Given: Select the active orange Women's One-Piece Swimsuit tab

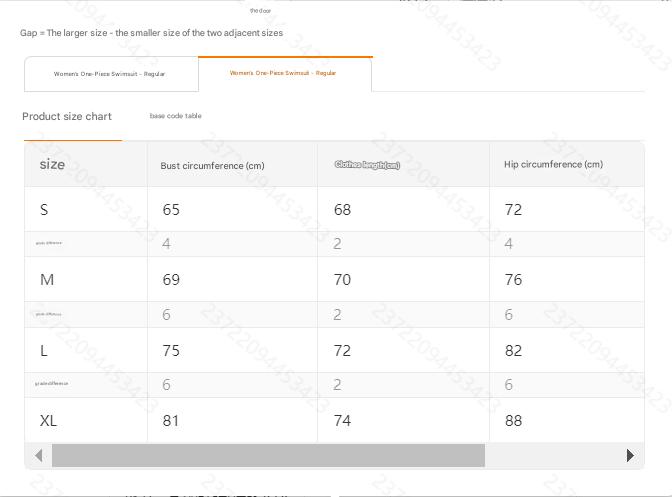Looking at the screenshot, I should pyautogui.click(x=283, y=73).
